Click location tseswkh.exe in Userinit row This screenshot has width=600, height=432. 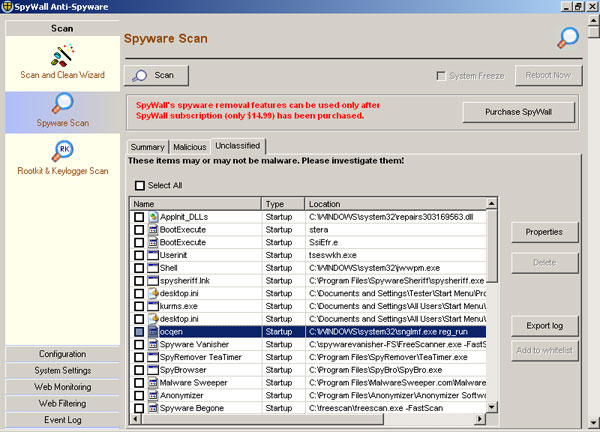pyautogui.click(x=333, y=255)
